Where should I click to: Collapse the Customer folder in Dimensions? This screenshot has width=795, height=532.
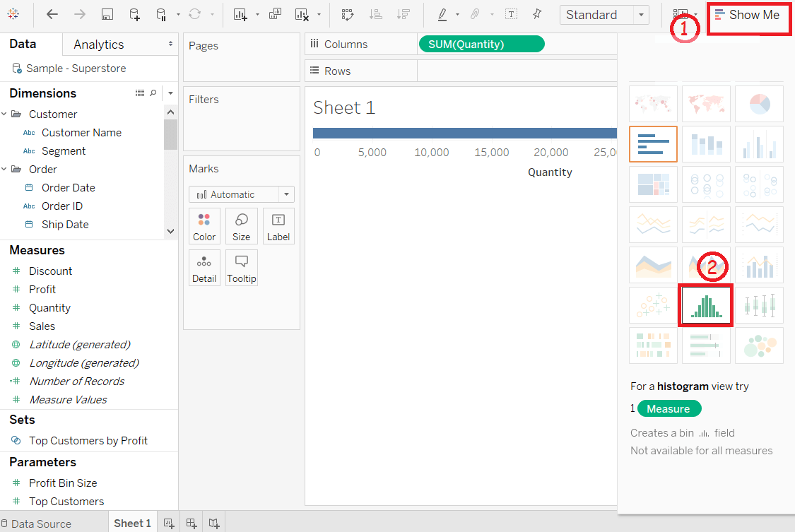tap(4, 114)
